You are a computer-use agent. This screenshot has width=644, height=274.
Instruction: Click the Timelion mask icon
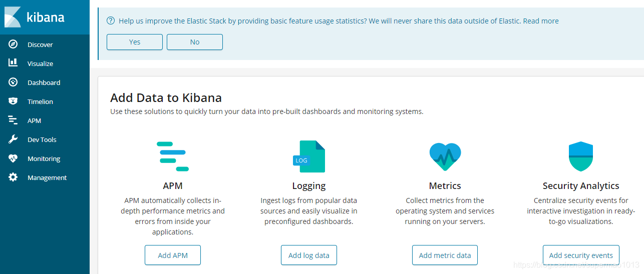(13, 101)
